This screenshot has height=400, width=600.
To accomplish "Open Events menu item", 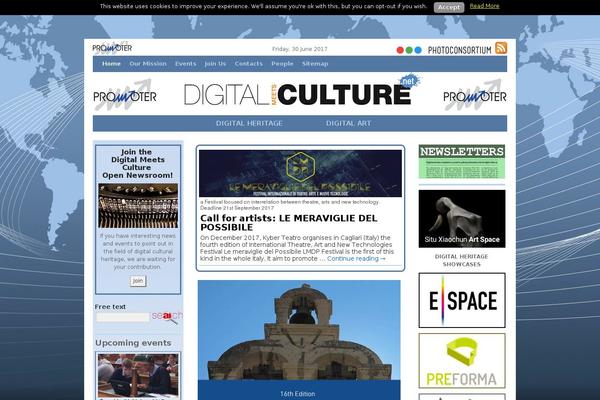I will (186, 64).
